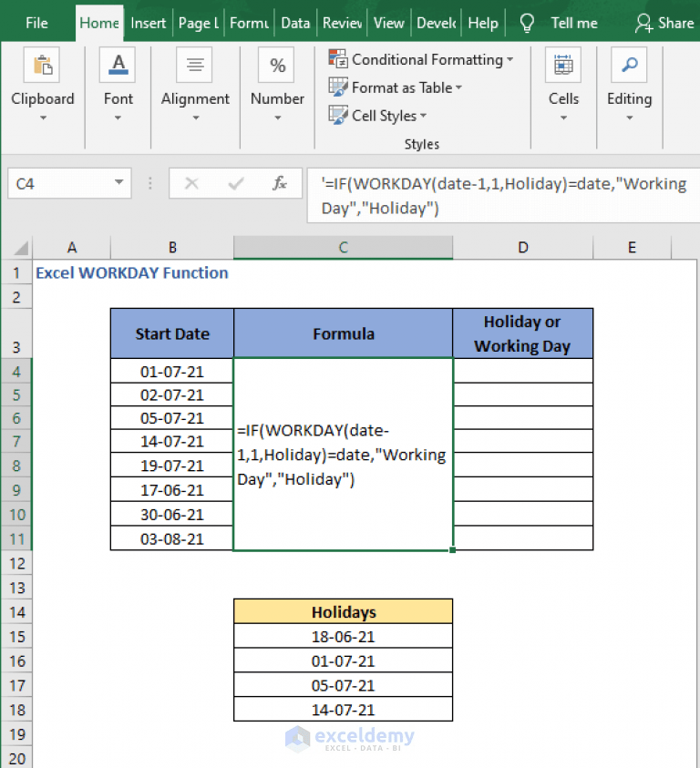This screenshot has width=700, height=768.
Task: Expand the Number group arrow
Action: click(277, 118)
